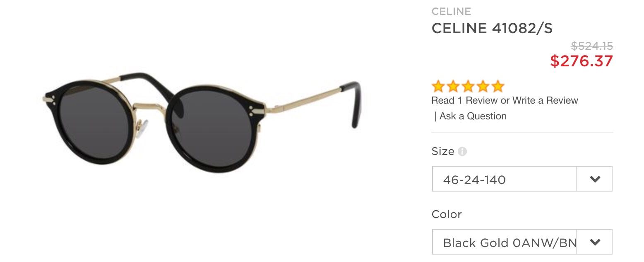The width and height of the screenshot is (644, 262).
Task: Click the crossed-out $524.15 original price
Action: (592, 46)
